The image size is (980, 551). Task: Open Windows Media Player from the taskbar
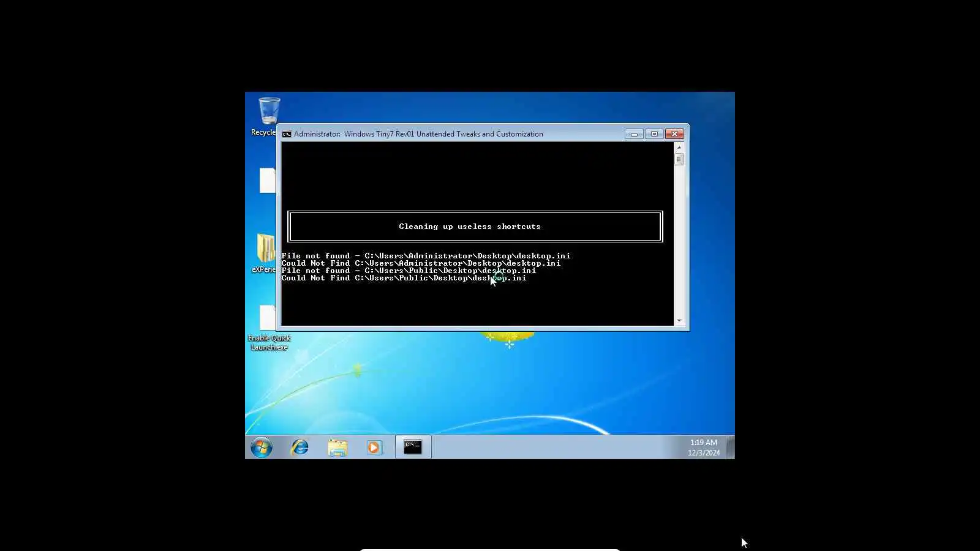tap(374, 448)
